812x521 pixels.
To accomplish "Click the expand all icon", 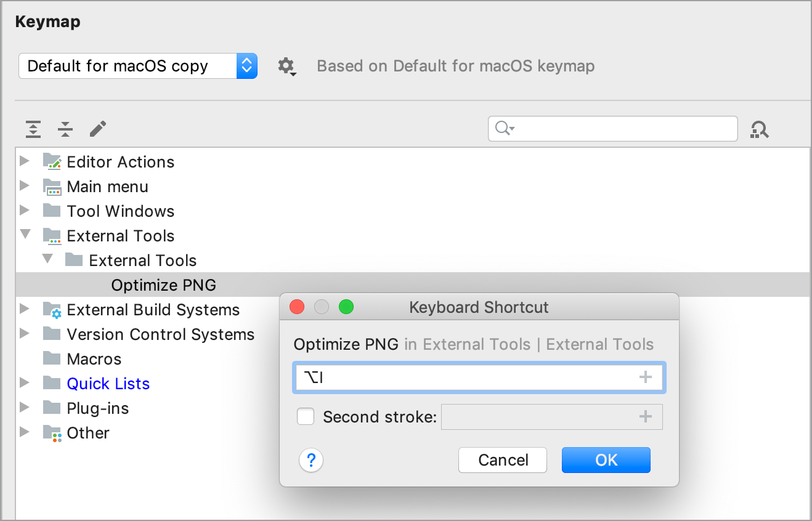I will 33,129.
